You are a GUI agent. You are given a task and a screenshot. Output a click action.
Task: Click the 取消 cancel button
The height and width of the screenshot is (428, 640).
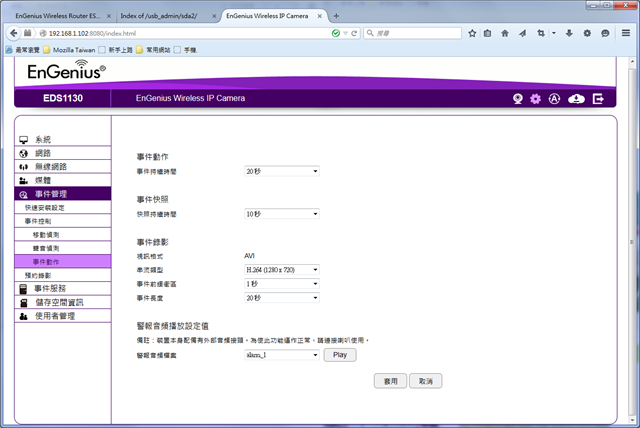tap(426, 381)
